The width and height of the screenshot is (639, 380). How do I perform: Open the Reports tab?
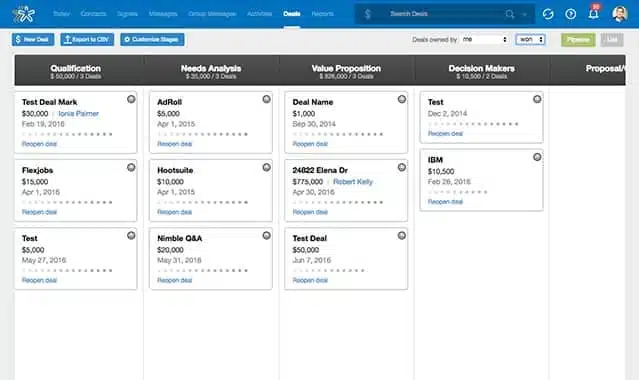[322, 14]
